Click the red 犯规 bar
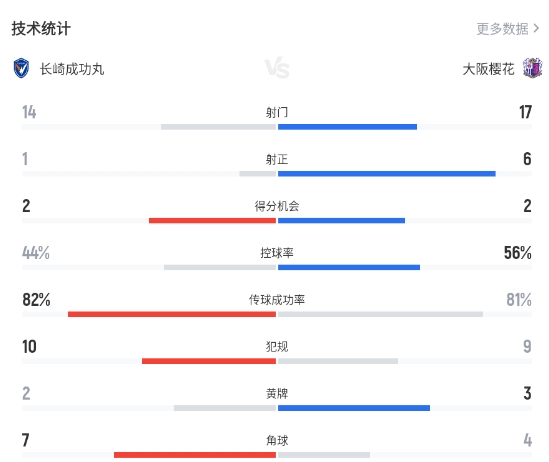This screenshot has height=462, width=549. coord(209,361)
